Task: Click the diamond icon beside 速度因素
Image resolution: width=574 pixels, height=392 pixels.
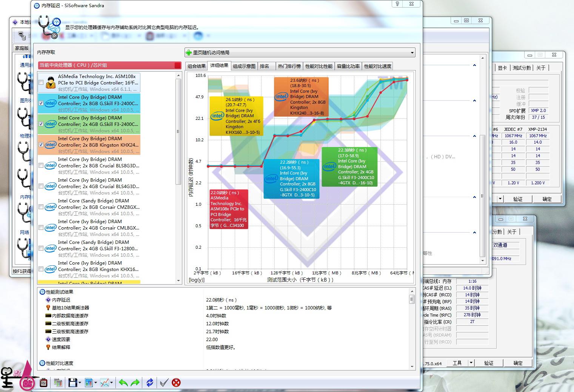Action: coord(48,339)
